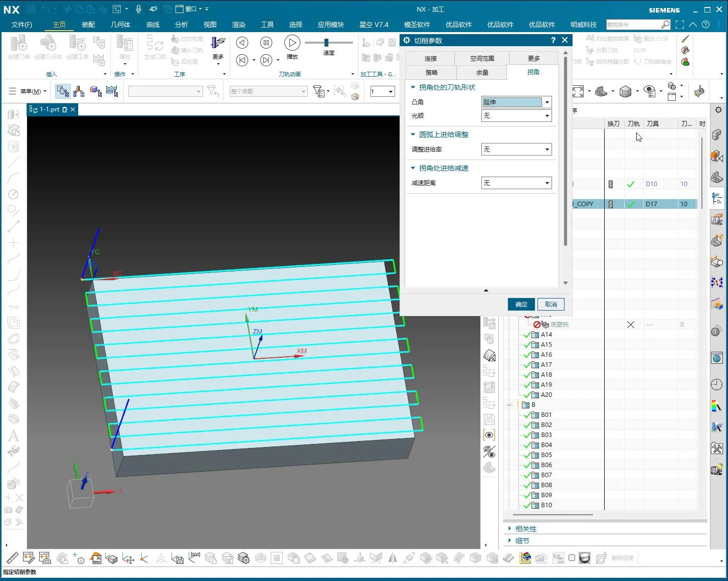Play the tool path animation
Image resolution: width=728 pixels, height=581 pixels.
tap(292, 42)
